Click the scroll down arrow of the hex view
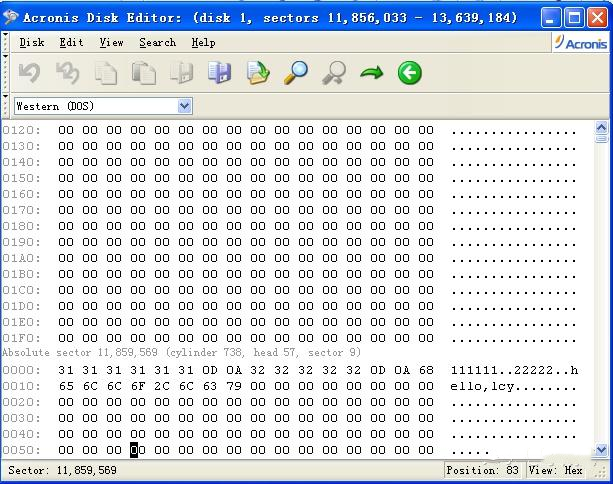The height and width of the screenshot is (484, 613). [x=602, y=451]
